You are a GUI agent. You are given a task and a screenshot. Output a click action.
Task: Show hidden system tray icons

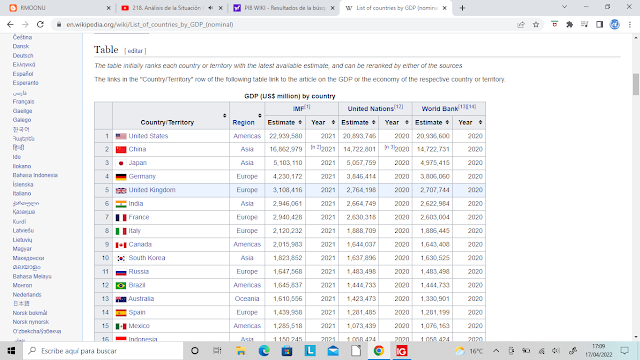click(496, 351)
